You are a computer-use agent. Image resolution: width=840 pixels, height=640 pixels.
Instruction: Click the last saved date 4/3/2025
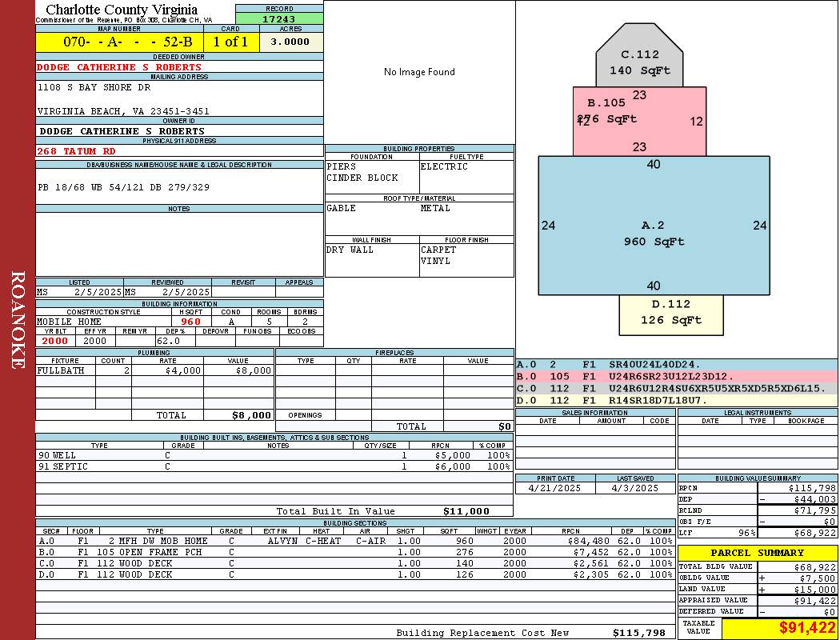click(635, 488)
